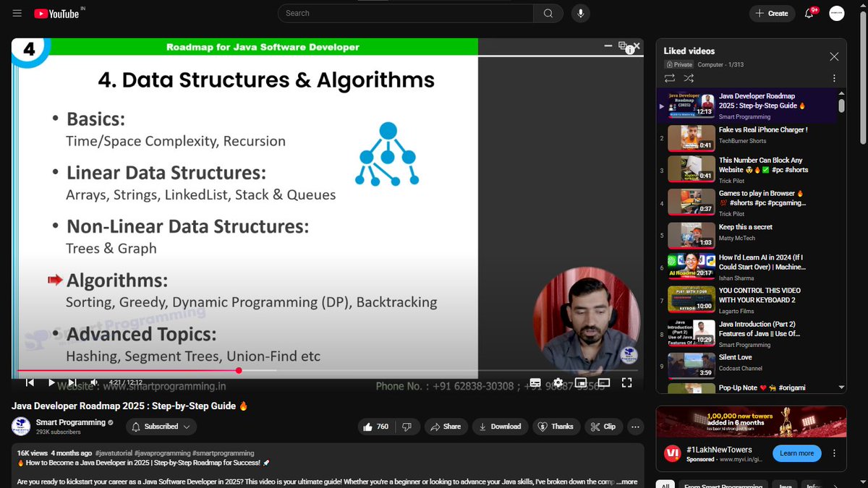
Task: Share the video
Action: coord(446,427)
